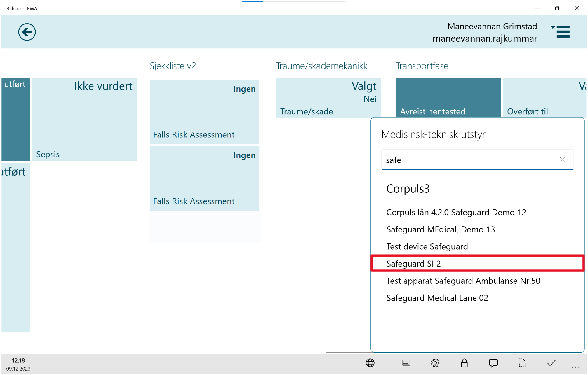The width and height of the screenshot is (588, 375).
Task: Minimize the Bliksund EWA window
Action: point(537,8)
